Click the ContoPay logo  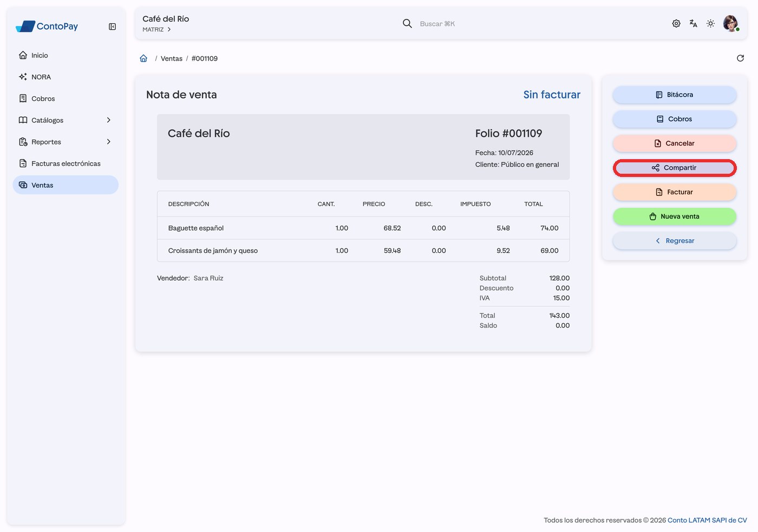47,26
